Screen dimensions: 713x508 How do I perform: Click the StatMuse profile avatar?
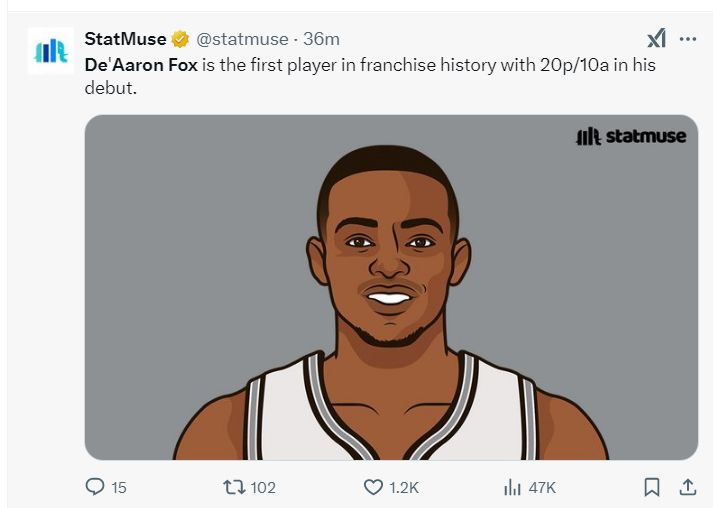pos(50,51)
